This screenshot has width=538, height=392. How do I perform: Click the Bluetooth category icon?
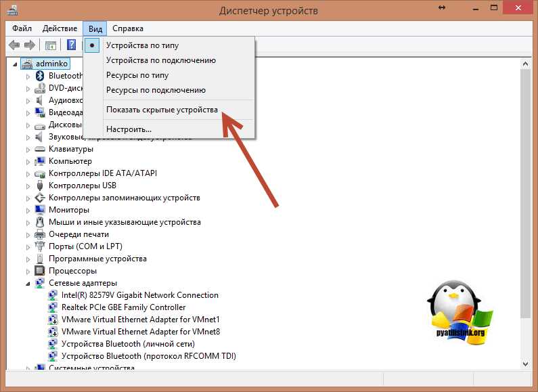40,76
